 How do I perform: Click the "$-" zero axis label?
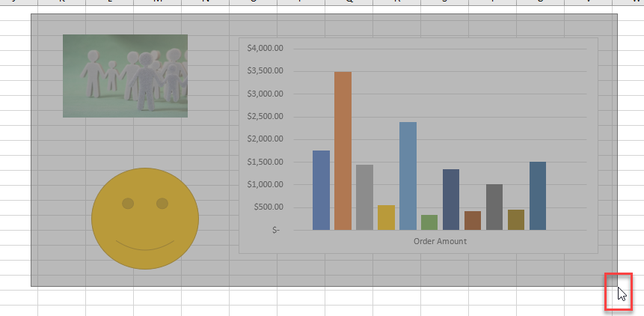(276, 230)
